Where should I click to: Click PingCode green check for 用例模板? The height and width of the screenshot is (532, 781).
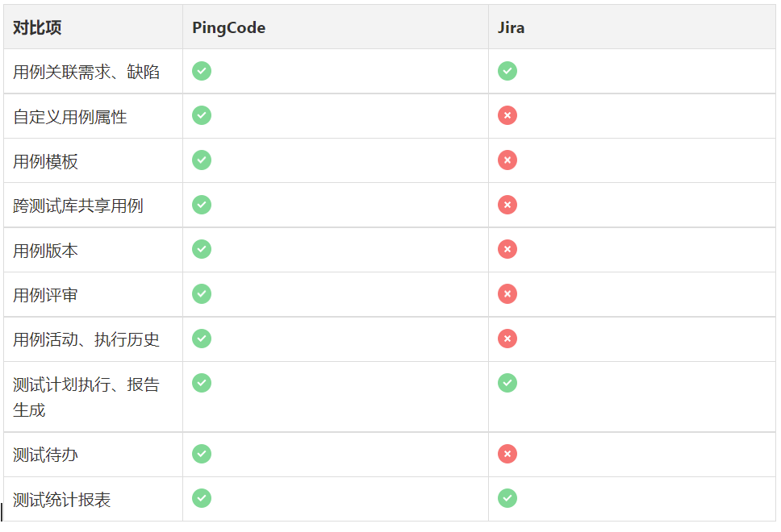click(202, 160)
